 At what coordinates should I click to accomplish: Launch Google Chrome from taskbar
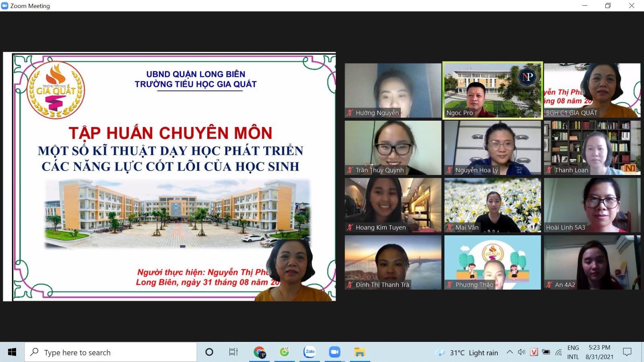pyautogui.click(x=260, y=352)
